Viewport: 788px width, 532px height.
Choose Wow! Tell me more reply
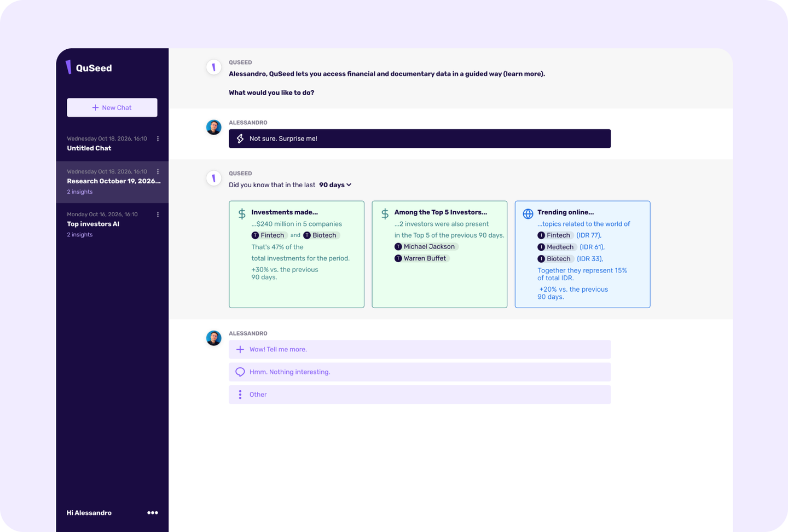(420, 349)
